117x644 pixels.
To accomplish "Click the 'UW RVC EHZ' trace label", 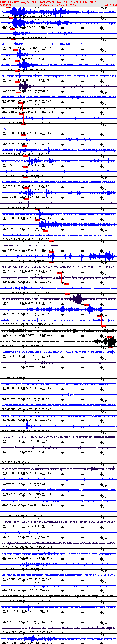I will 9,292.
